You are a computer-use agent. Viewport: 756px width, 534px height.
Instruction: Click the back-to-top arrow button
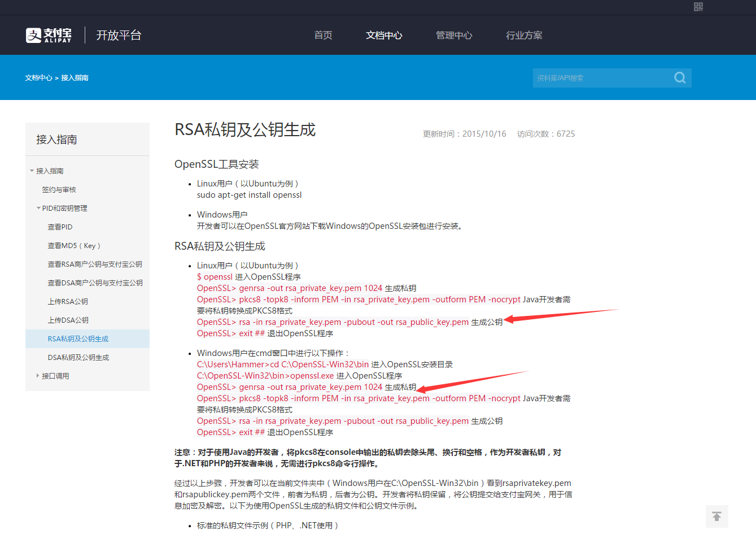click(717, 516)
